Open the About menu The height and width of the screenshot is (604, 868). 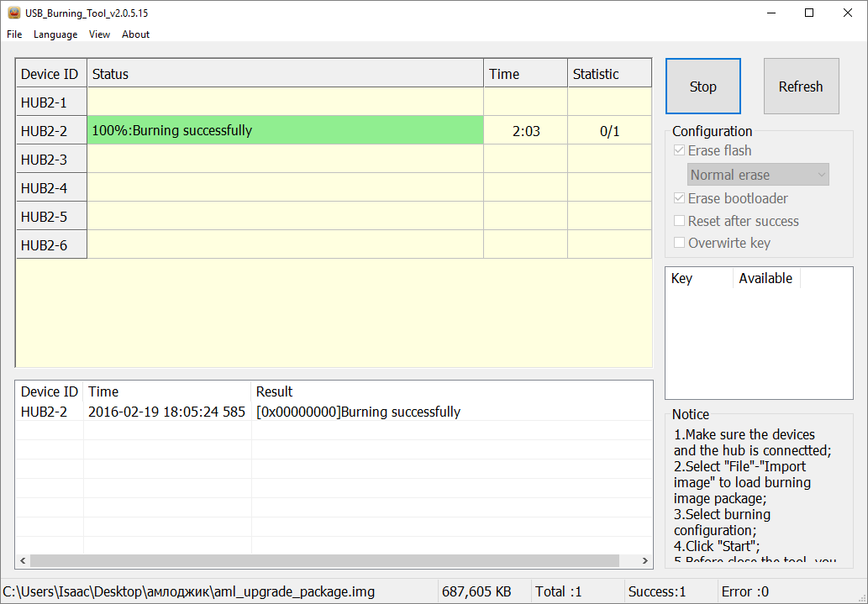point(135,34)
